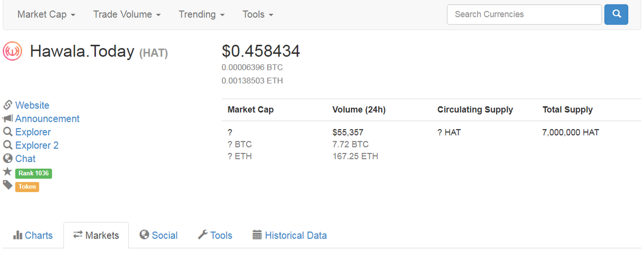
Task: Click the 0.00006396 BTC price text
Action: tap(252, 67)
